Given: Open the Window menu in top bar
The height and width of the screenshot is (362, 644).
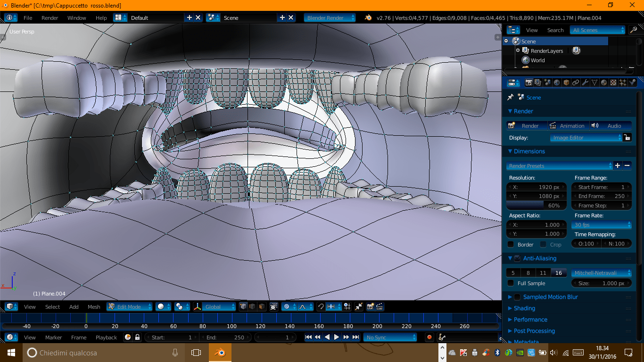Looking at the screenshot, I should click(x=76, y=17).
